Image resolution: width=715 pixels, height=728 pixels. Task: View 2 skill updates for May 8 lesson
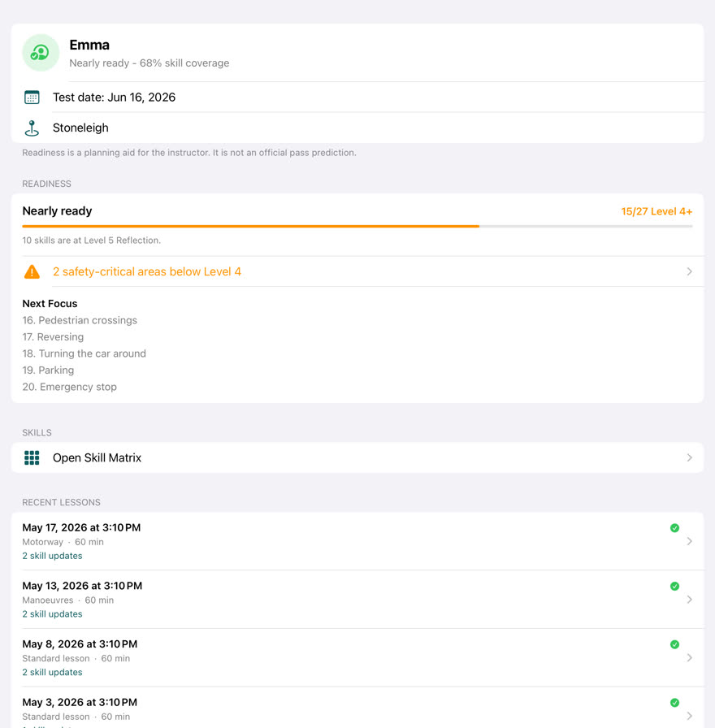pos(52,672)
